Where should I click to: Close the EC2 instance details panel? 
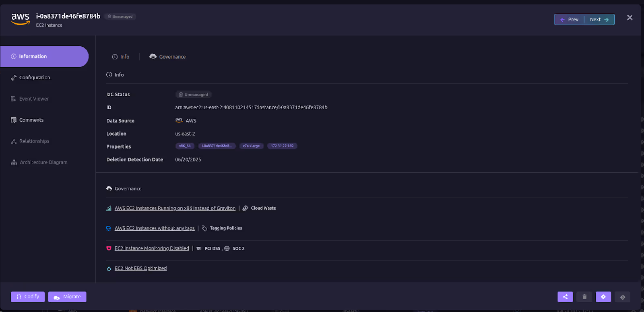point(630,18)
